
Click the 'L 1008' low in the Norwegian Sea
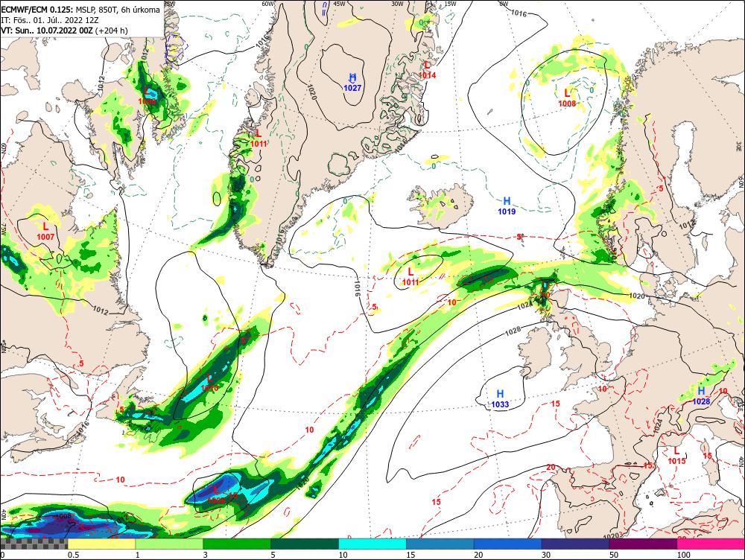coord(567,98)
